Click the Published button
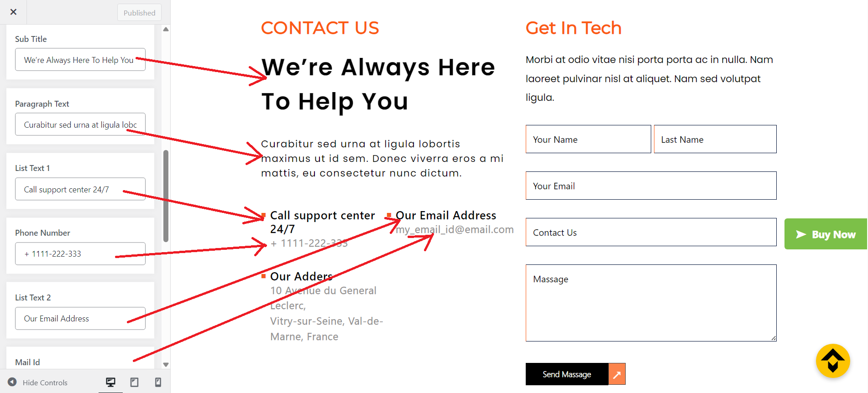868x393 pixels. coord(139,13)
